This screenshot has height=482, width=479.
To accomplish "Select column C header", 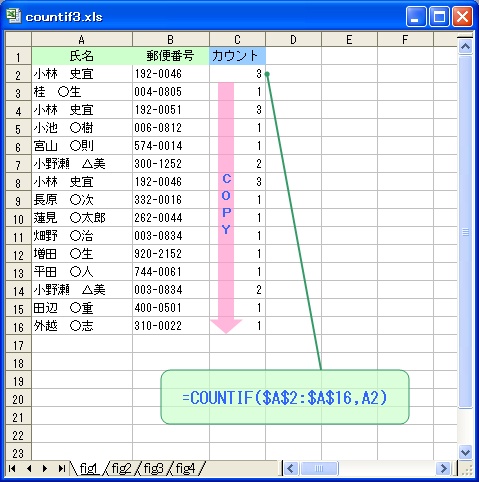I will click(x=237, y=39).
